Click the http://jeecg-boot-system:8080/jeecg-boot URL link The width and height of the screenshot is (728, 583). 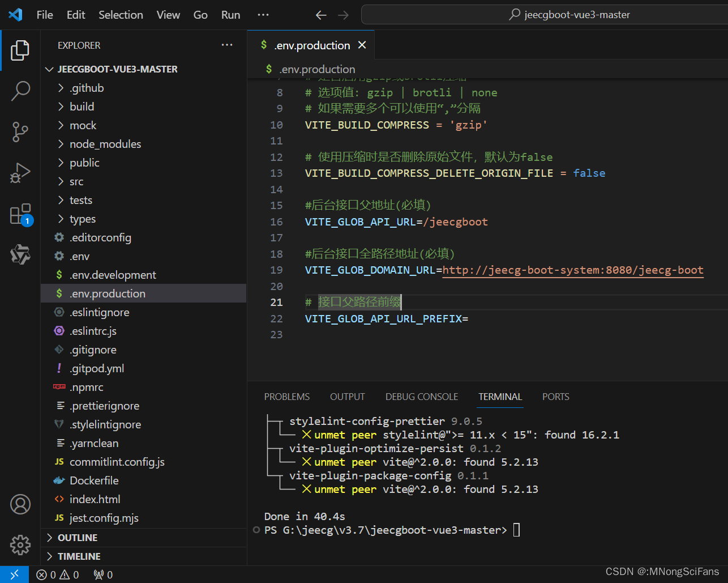573,270
